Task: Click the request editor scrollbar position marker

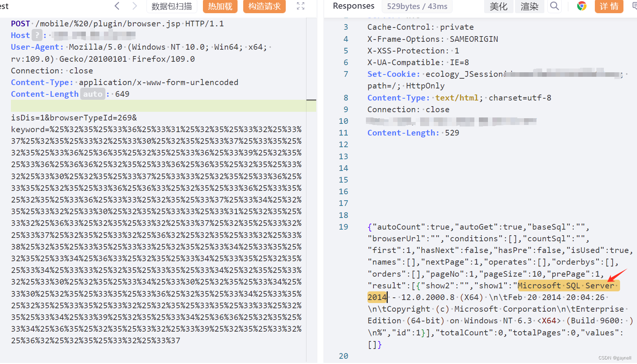Action: pos(311,100)
